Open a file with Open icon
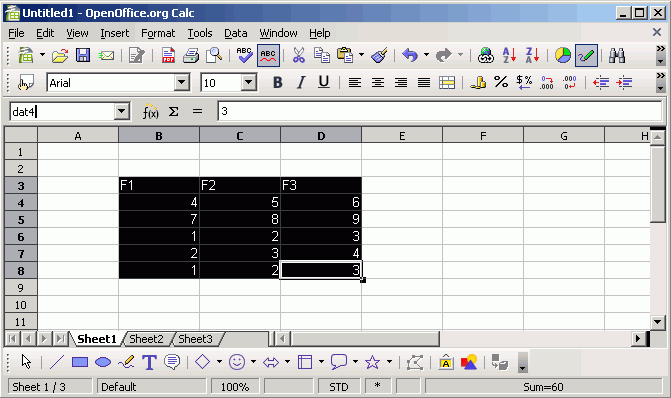 pos(60,56)
